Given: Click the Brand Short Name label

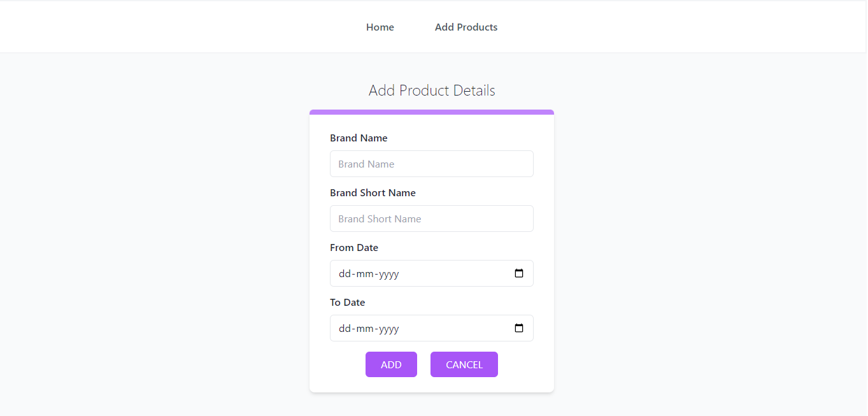Looking at the screenshot, I should pyautogui.click(x=373, y=192).
